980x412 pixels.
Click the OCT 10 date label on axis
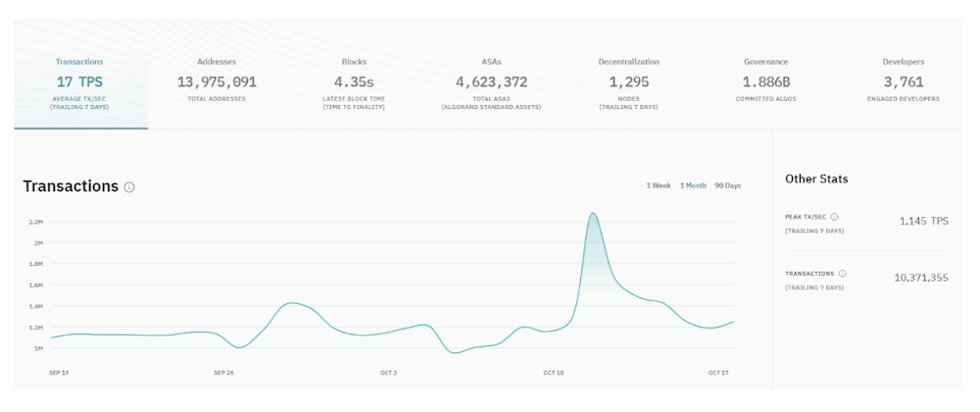(x=554, y=373)
